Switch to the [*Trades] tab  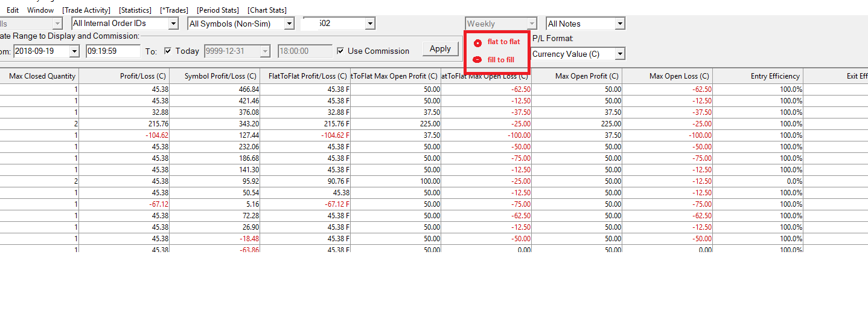point(174,10)
